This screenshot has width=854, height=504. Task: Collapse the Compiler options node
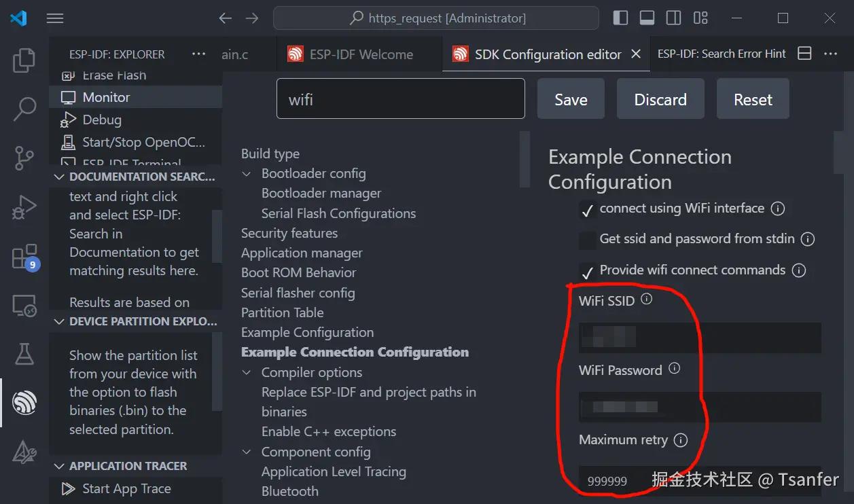(247, 373)
